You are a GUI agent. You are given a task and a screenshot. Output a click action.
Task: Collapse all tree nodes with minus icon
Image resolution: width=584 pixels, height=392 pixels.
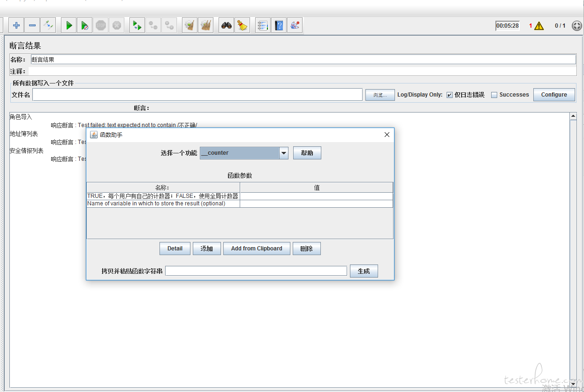tap(32, 25)
